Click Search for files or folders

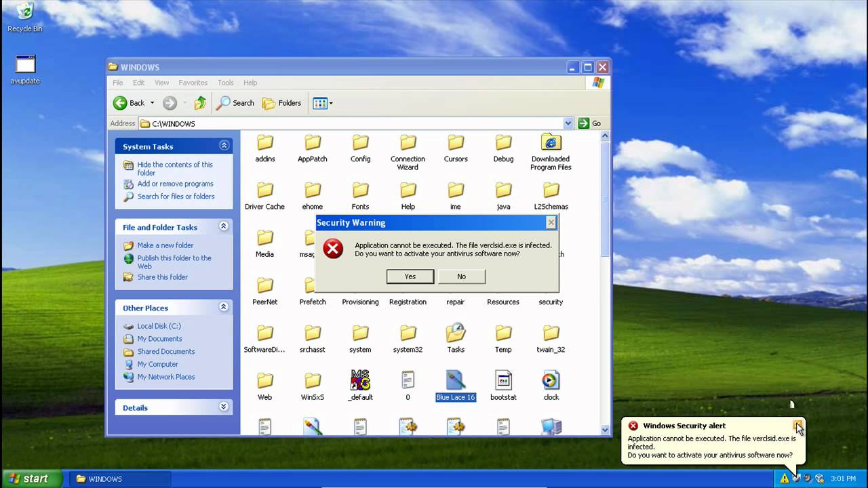tap(176, 197)
